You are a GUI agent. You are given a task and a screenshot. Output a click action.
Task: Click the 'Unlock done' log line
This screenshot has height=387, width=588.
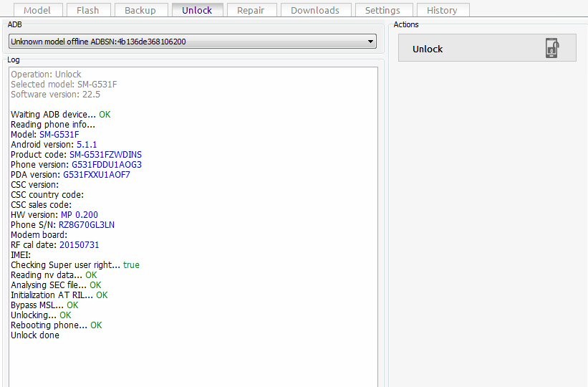[35, 335]
